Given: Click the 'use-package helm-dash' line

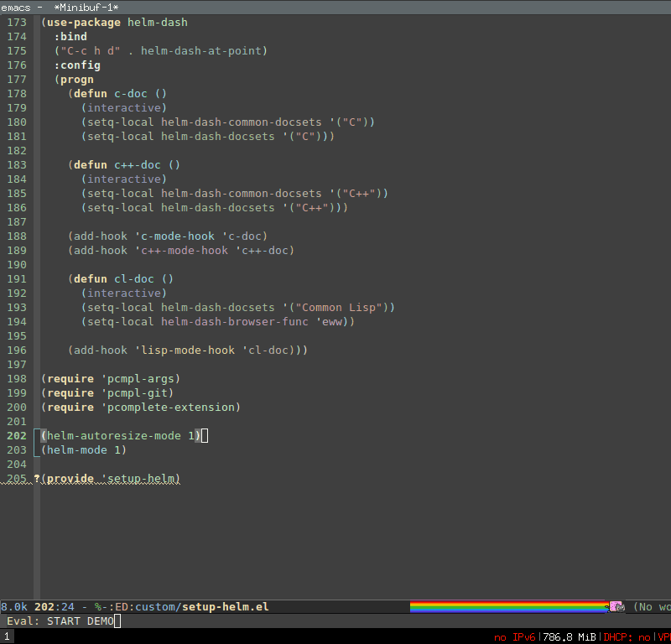Looking at the screenshot, I should (114, 23).
